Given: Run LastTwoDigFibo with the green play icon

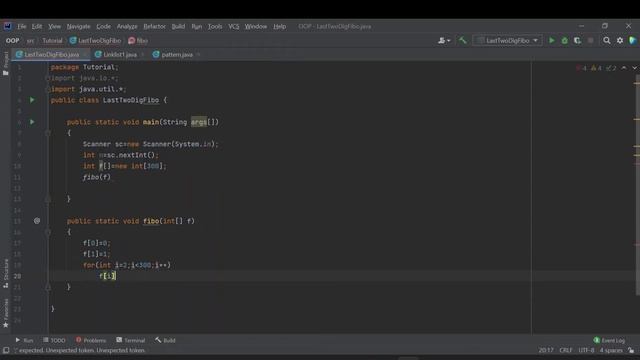Looking at the screenshot, I should (552, 41).
